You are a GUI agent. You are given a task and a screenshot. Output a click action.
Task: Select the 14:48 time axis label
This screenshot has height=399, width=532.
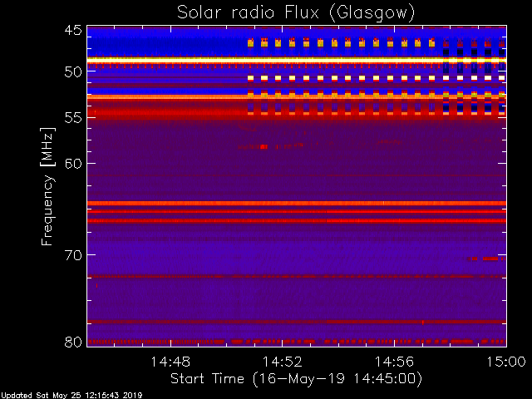[170, 362]
